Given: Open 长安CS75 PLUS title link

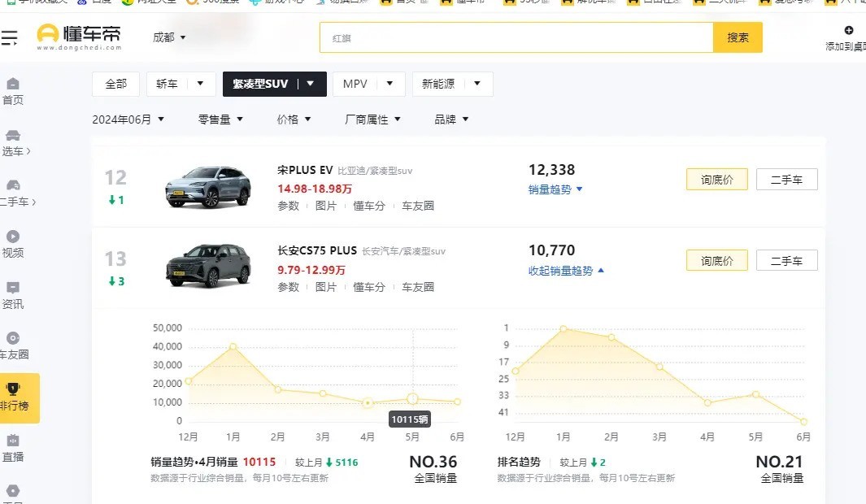Looking at the screenshot, I should (317, 250).
